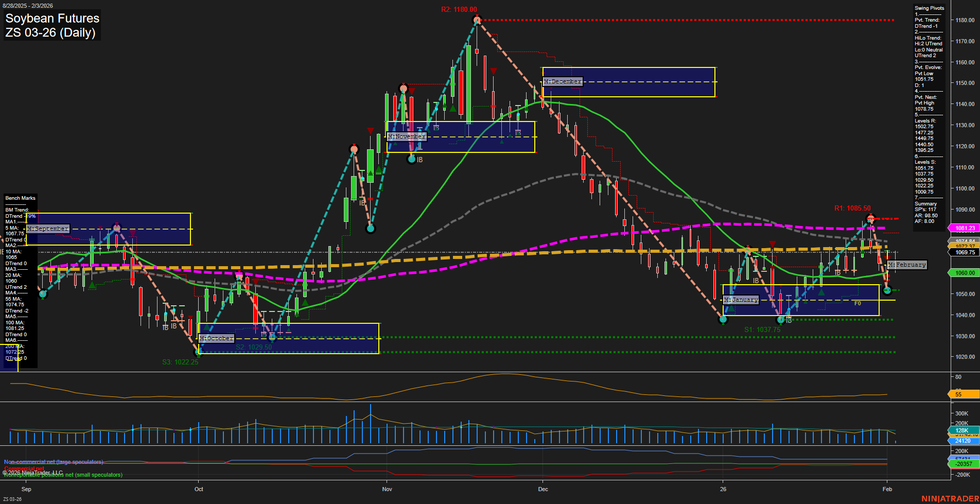Click the S1: 1037.75 support label
Image resolution: width=980 pixels, height=504 pixels.
[x=761, y=328]
